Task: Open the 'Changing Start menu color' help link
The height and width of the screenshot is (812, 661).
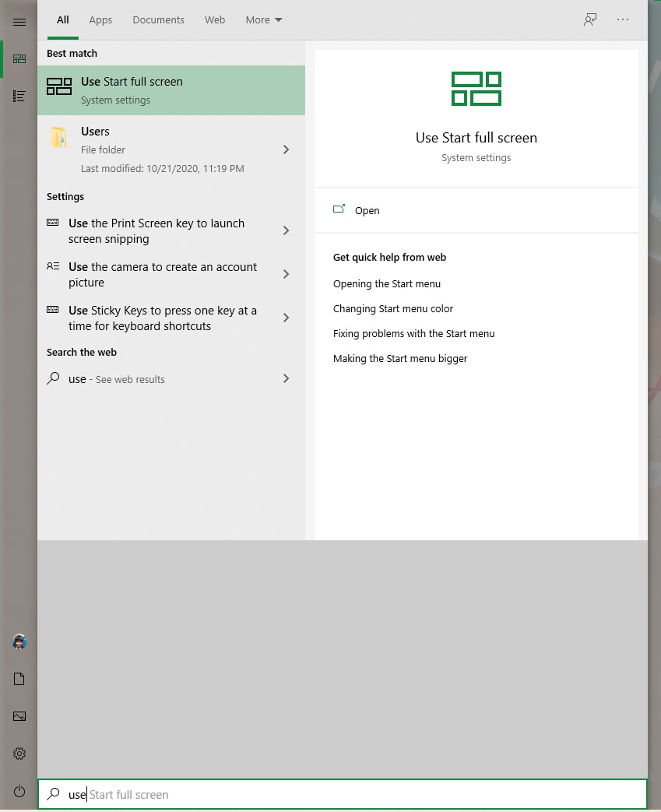Action: (x=392, y=308)
